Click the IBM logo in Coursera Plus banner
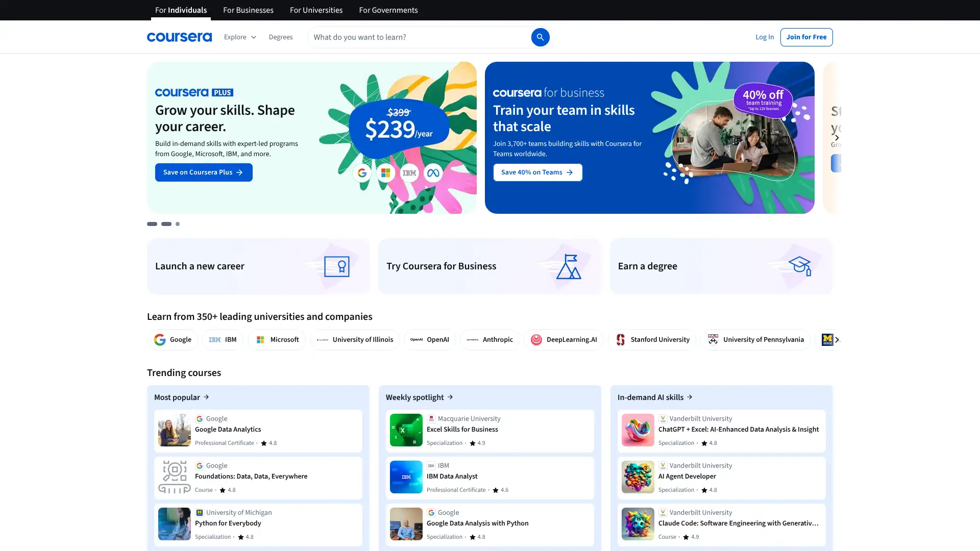 [x=409, y=173]
